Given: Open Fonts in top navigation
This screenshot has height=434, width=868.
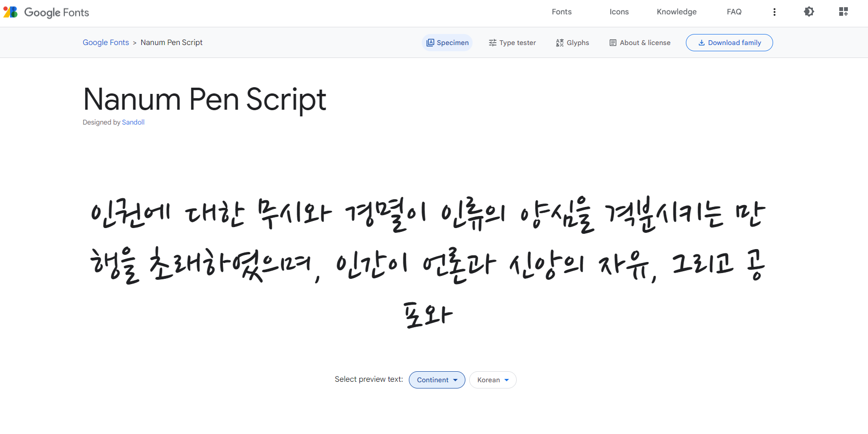Looking at the screenshot, I should click(x=562, y=12).
